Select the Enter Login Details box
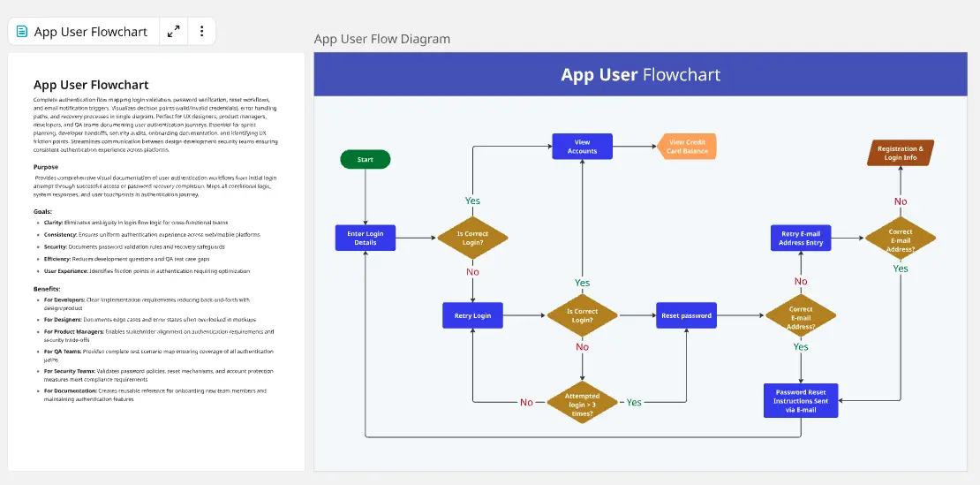This screenshot has width=980, height=485. tap(366, 238)
